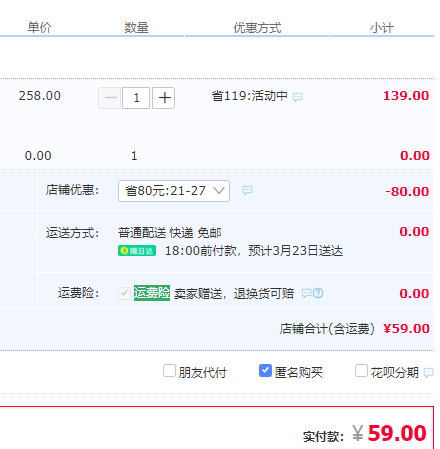Click the 普通配送 快递 免邮 shipping text
The image size is (440, 449).
pyautogui.click(x=170, y=233)
